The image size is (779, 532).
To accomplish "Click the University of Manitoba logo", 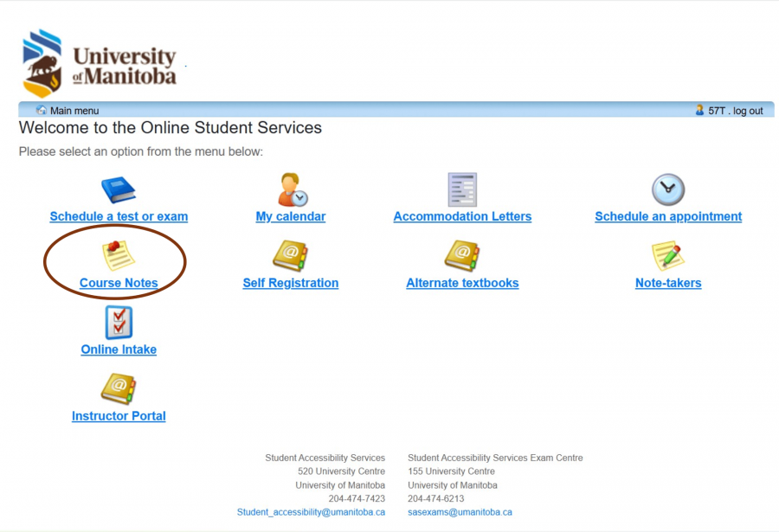I will 100,64.
